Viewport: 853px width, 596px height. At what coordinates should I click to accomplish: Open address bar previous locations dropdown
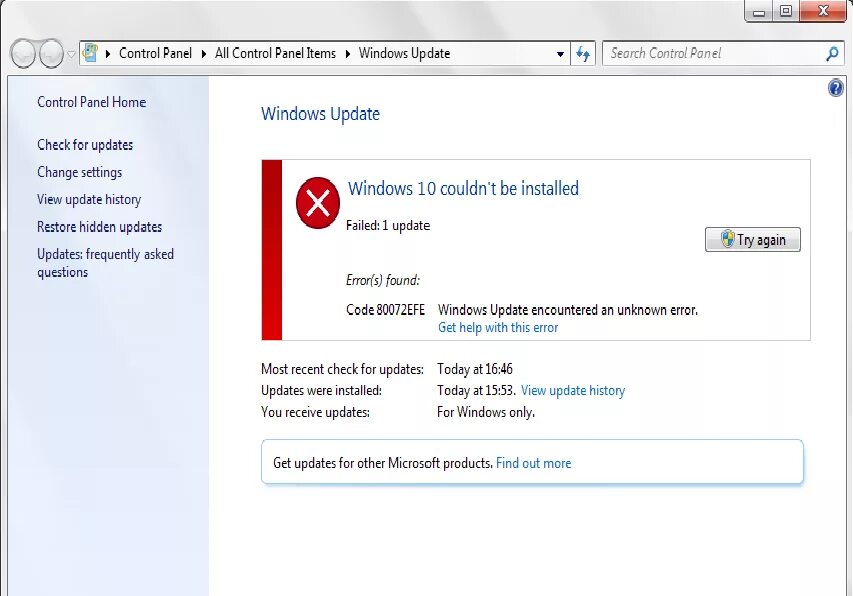pos(560,54)
